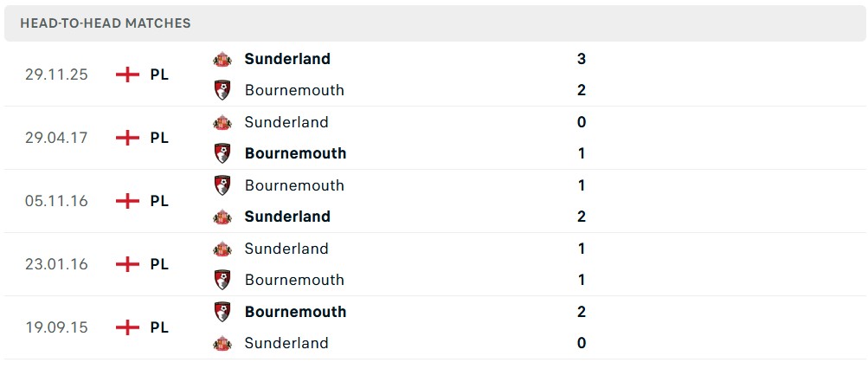
Task: Click England flag beside 19.09.15 date
Action: 127,327
